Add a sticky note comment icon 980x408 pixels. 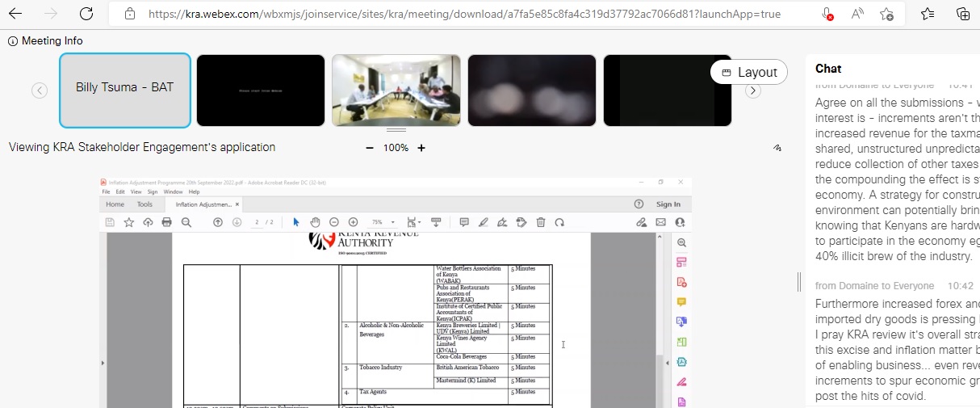click(x=464, y=222)
